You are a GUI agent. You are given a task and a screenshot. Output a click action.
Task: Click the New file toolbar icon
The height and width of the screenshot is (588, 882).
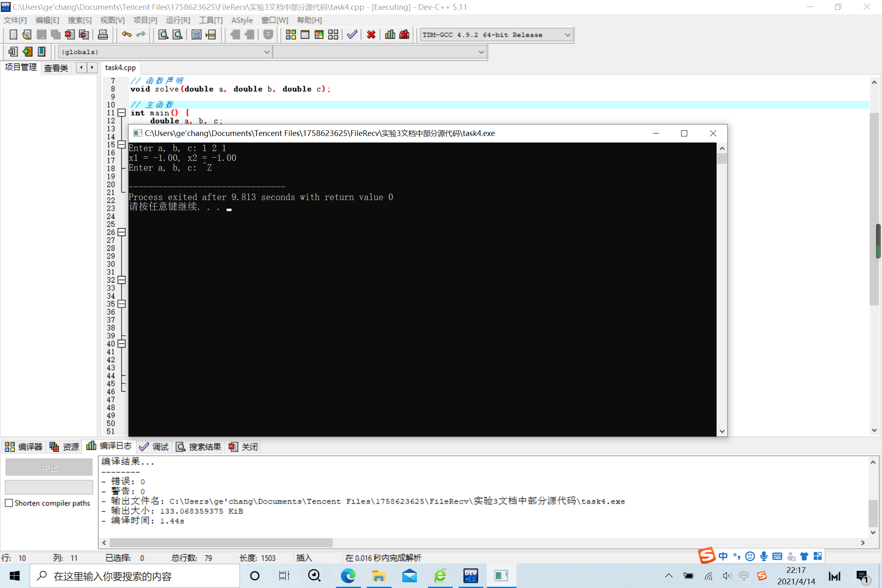tap(13, 35)
